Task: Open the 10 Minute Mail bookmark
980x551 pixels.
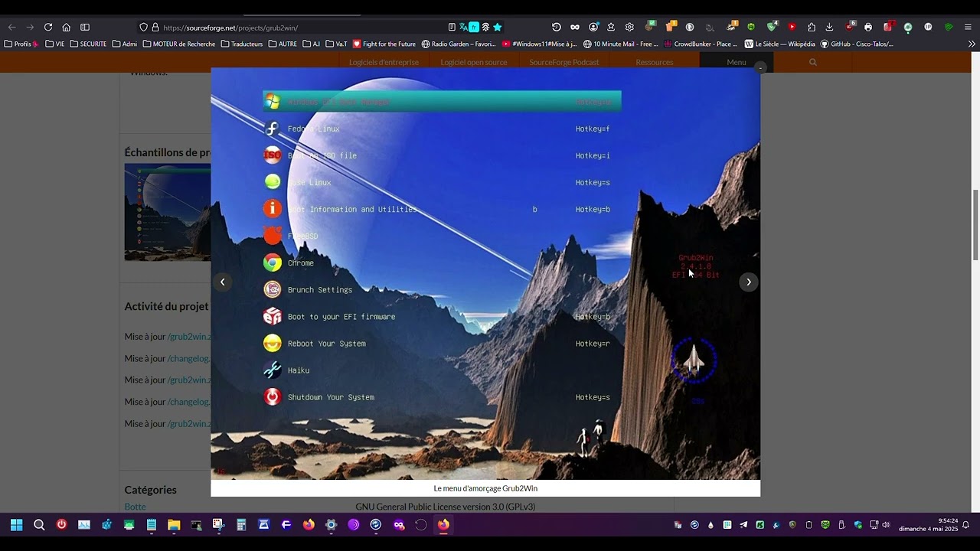Action: [x=621, y=44]
